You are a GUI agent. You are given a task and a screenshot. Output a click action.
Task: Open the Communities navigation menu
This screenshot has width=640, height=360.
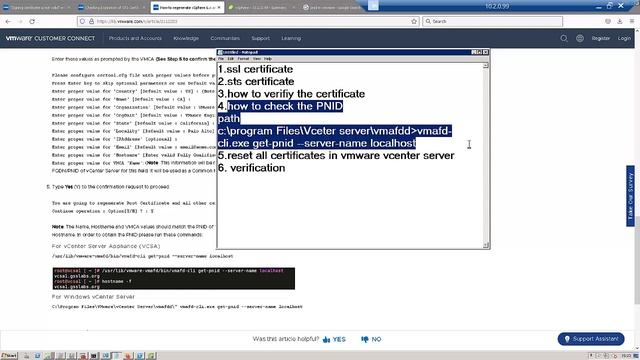(225, 38)
